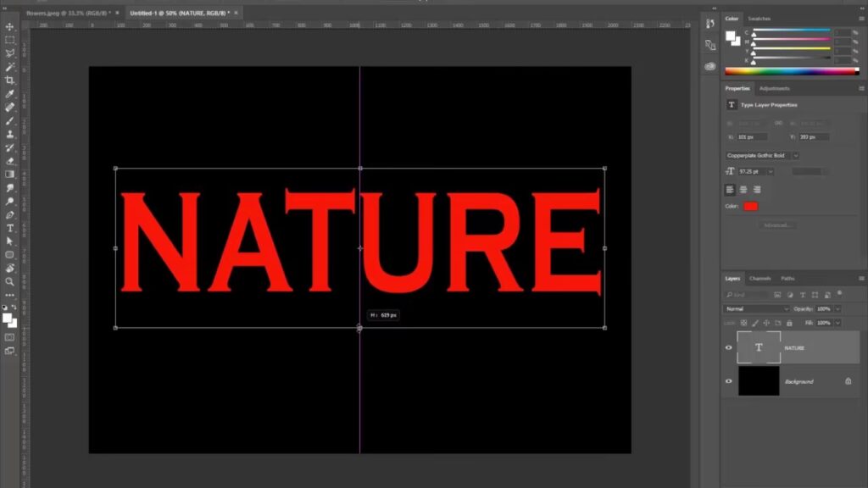Viewport: 868px width, 488px height.
Task: Open the Adjustments panel tab
Action: (774, 88)
